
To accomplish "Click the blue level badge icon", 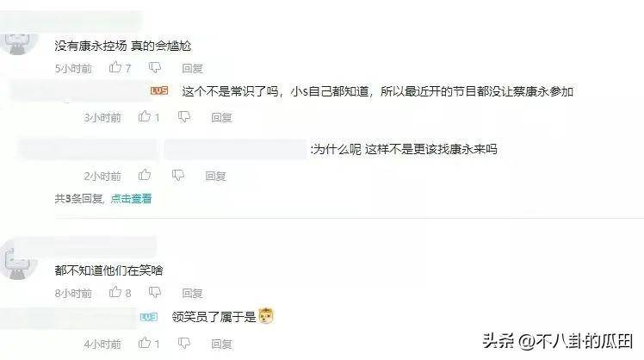I will (x=149, y=317).
